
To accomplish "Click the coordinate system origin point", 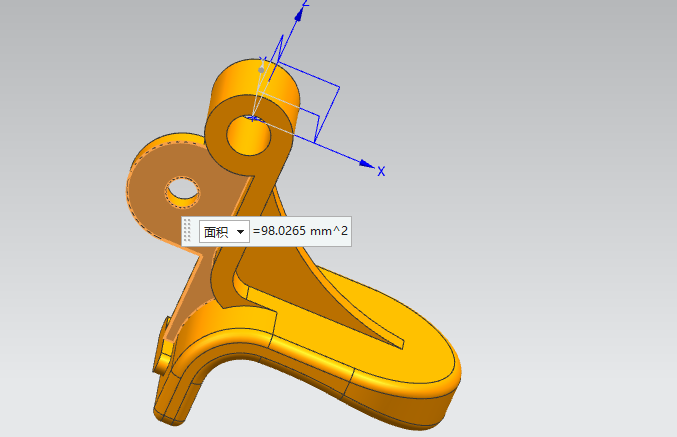I will click(256, 118).
